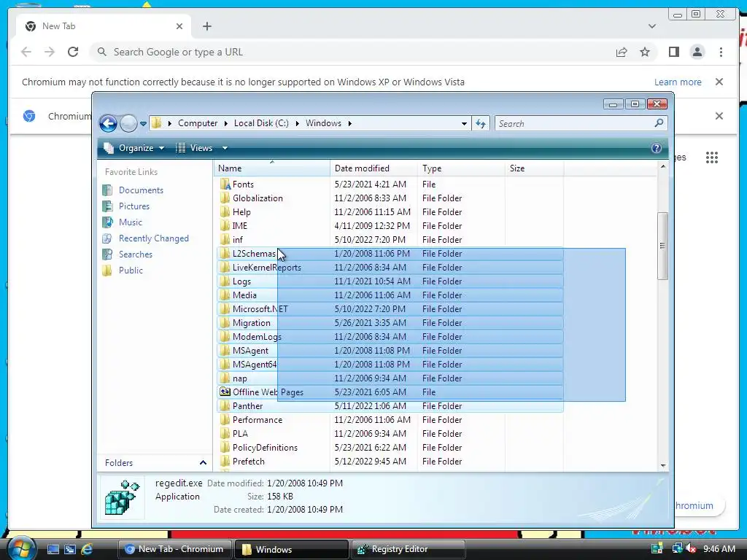Open the Chromium profile icon
This screenshot has width=747, height=560.
point(697,52)
